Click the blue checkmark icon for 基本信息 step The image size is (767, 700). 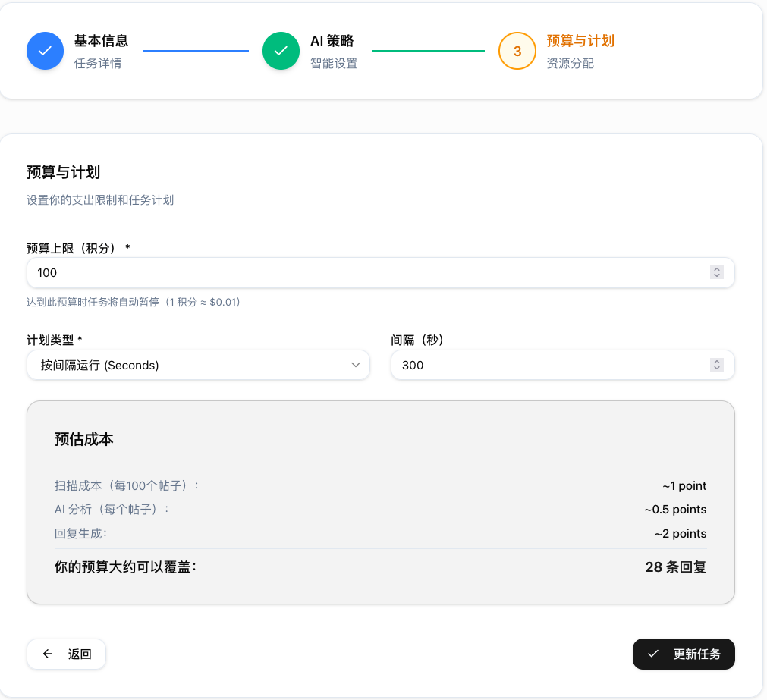45,51
